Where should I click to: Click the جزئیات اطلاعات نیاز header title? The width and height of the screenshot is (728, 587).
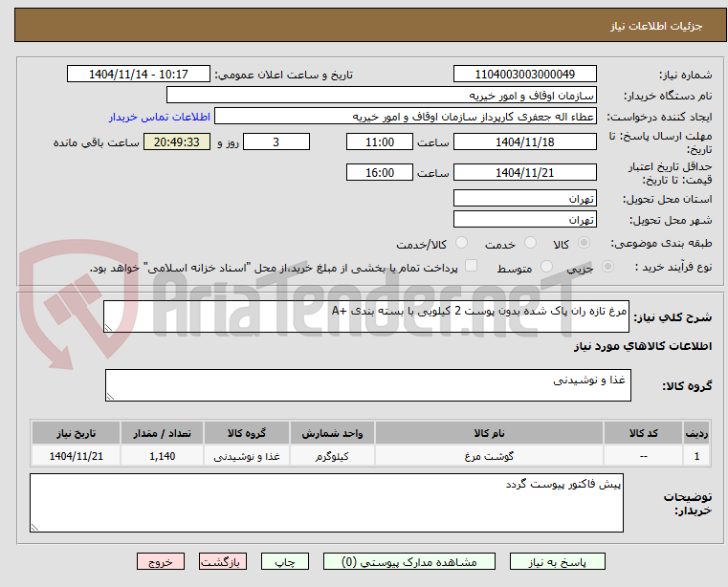coord(655,26)
